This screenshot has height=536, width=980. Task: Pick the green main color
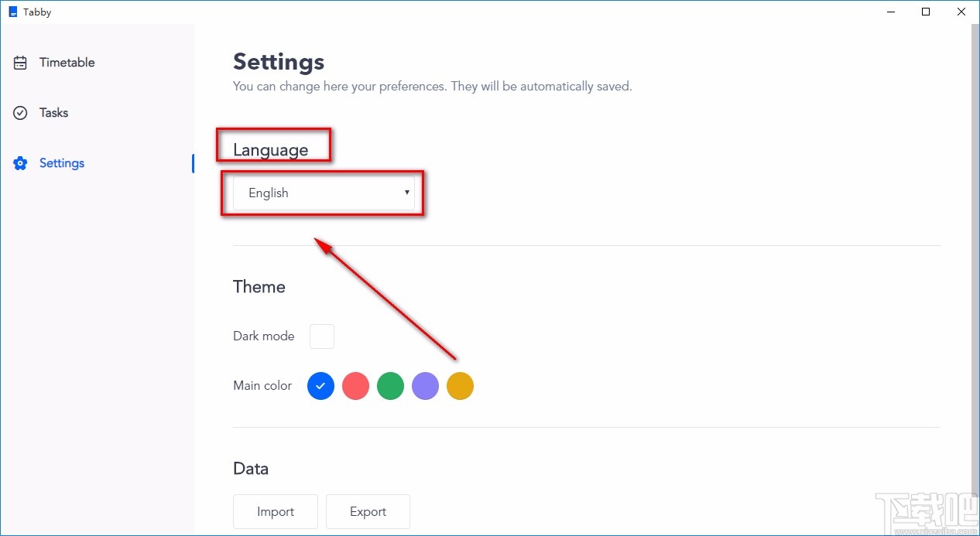(x=390, y=386)
